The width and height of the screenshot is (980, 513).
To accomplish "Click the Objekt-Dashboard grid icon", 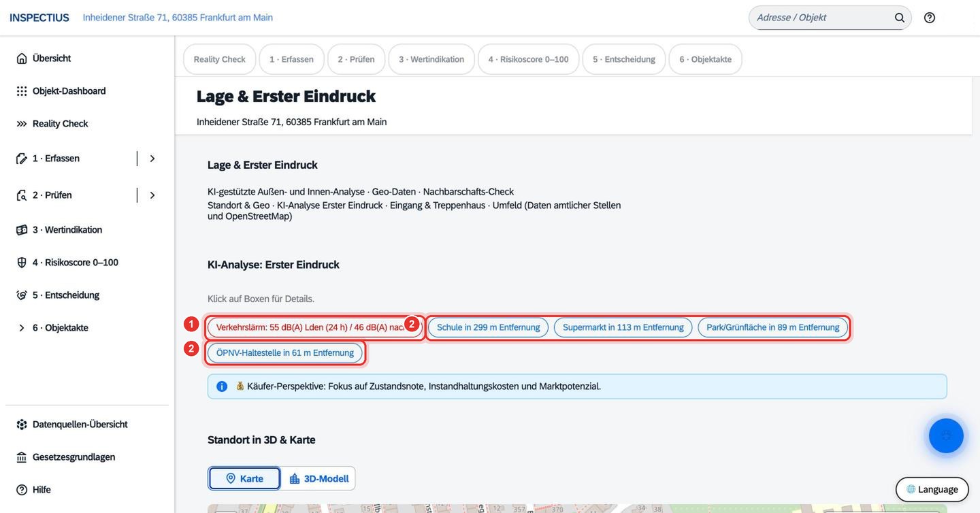I will 22,91.
